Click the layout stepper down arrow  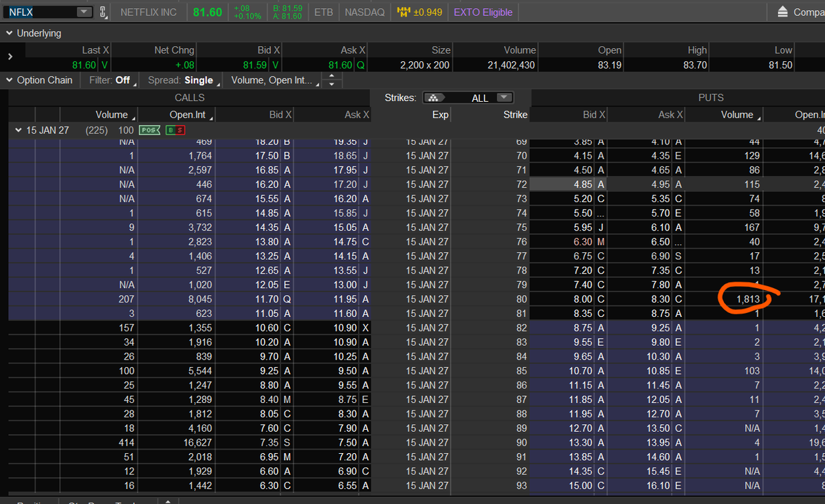332,84
